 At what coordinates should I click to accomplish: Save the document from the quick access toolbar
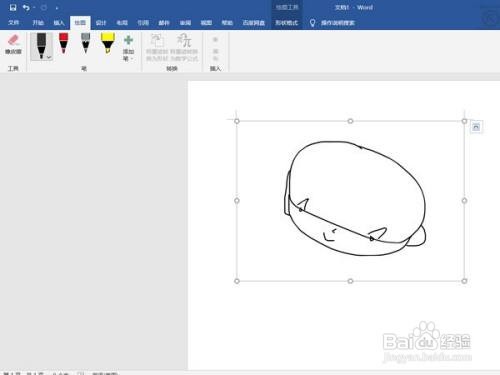coord(13,7)
